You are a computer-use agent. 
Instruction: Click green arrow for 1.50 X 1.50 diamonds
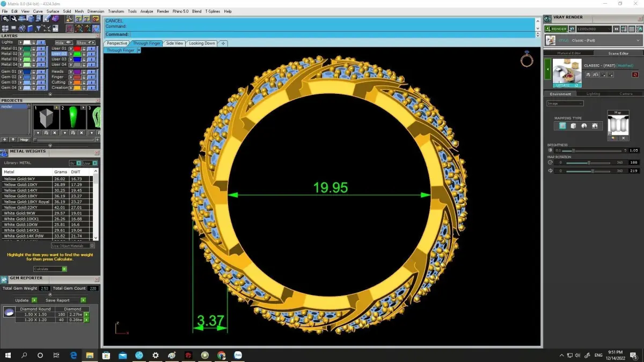pyautogui.click(x=86, y=314)
